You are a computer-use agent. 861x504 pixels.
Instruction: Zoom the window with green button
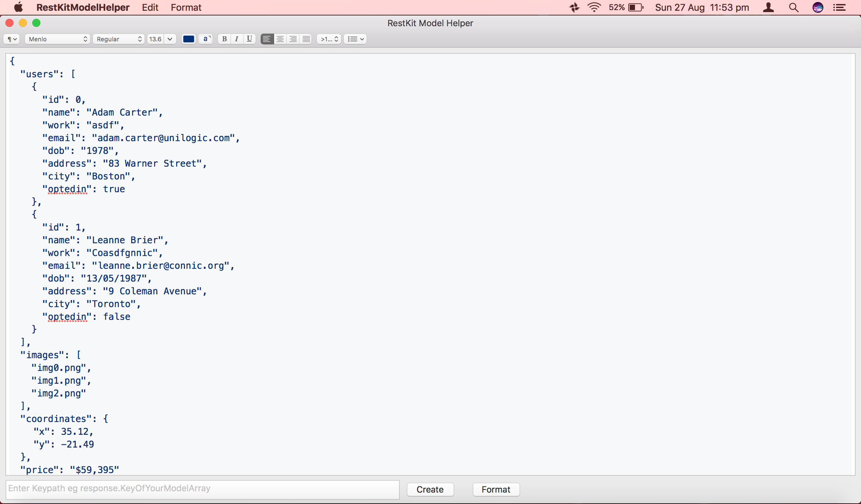36,23
